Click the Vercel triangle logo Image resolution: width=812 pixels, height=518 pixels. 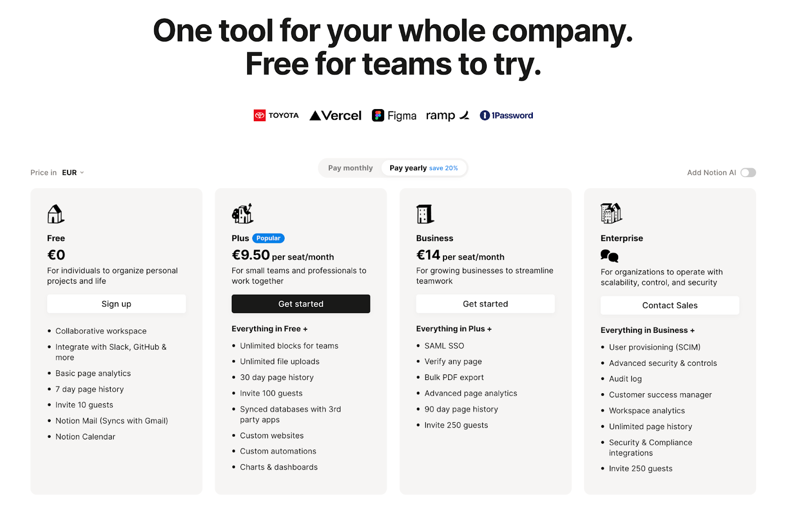point(335,116)
